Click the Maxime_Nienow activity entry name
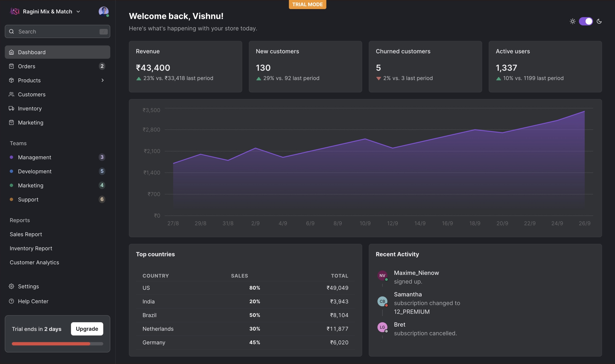The height and width of the screenshot is (364, 615). pos(416,273)
